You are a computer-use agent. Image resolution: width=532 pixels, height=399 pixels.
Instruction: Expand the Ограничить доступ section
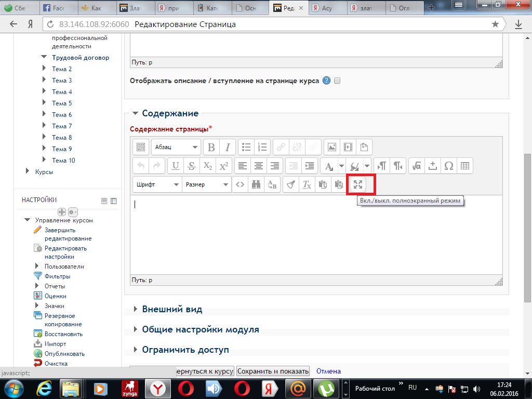pos(136,350)
